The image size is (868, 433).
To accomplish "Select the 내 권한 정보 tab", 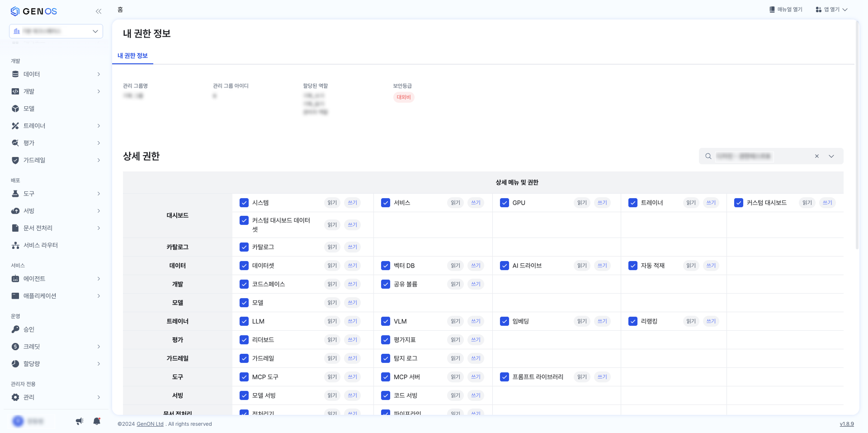I will pos(132,56).
